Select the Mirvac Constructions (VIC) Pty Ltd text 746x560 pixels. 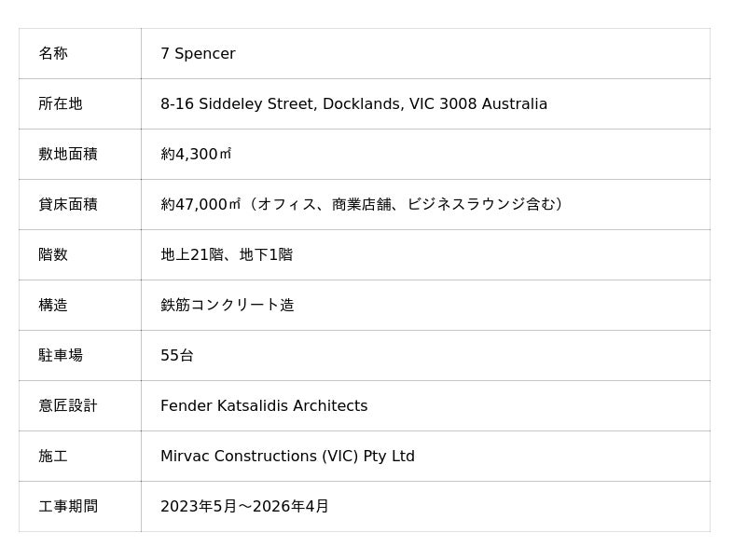tap(287, 457)
